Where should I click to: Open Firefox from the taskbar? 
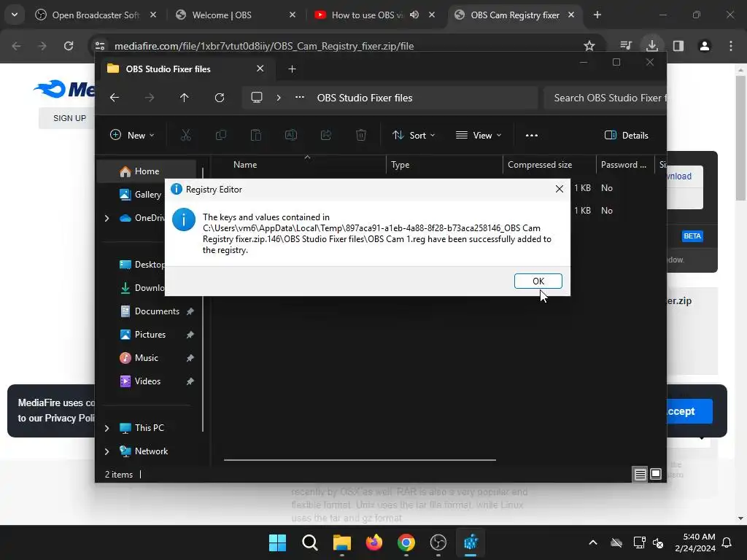point(374,542)
